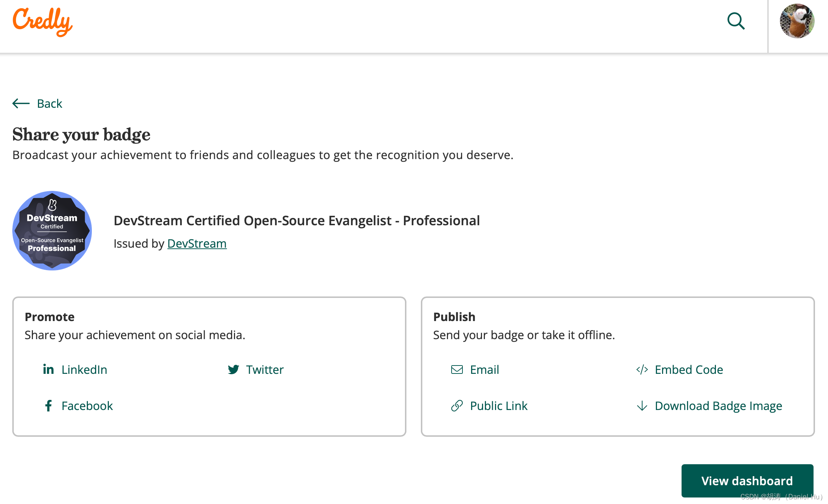
Task: Click the Twitter bird icon
Action: tap(234, 369)
